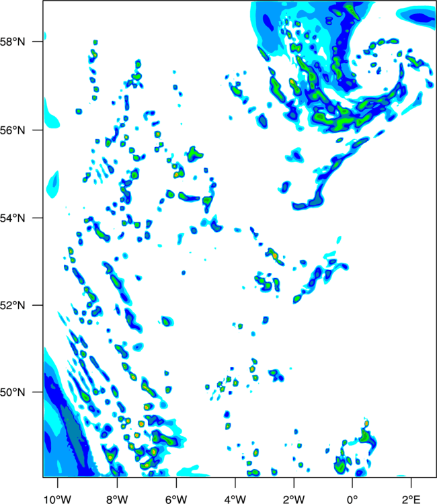Select the tick mark above 0° longitude

tap(352, 482)
